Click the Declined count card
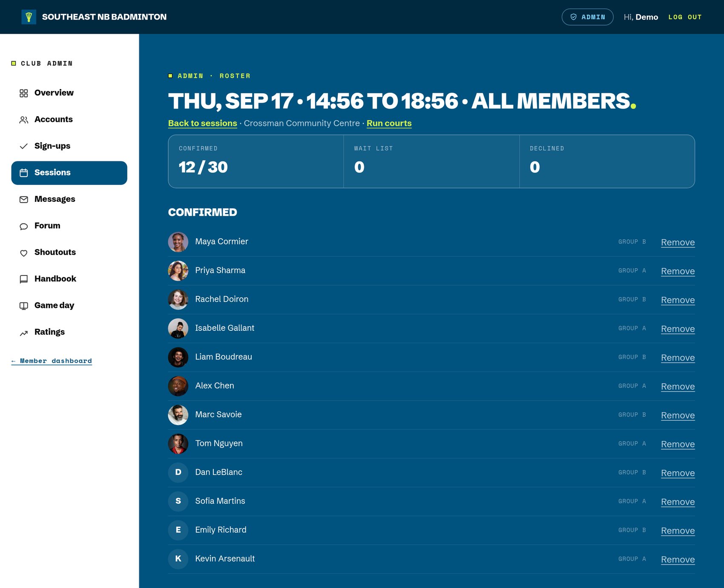The width and height of the screenshot is (724, 588). point(607,161)
